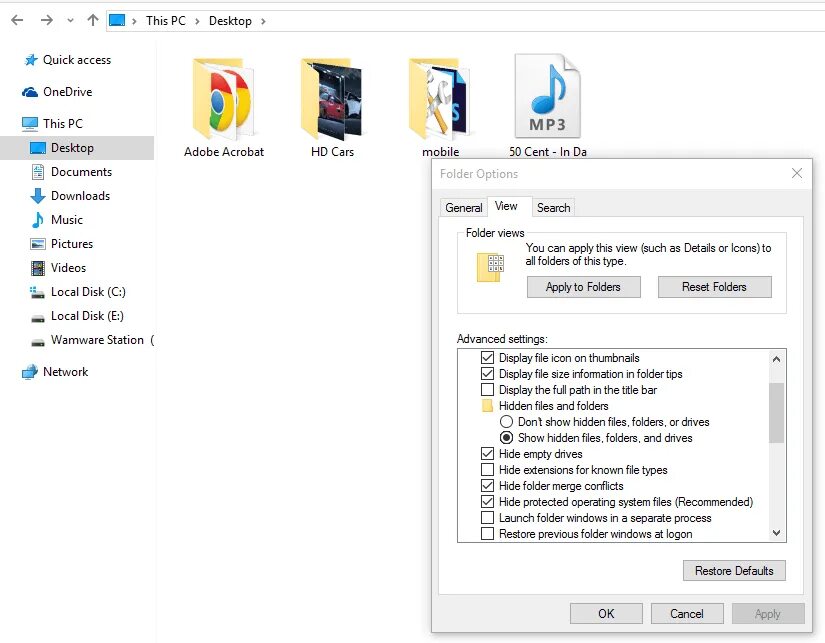Click Cancel button in Folder Options

coord(687,614)
